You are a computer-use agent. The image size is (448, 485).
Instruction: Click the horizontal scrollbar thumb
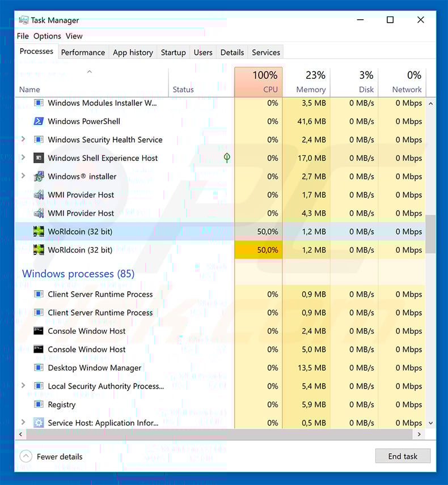coord(219,434)
